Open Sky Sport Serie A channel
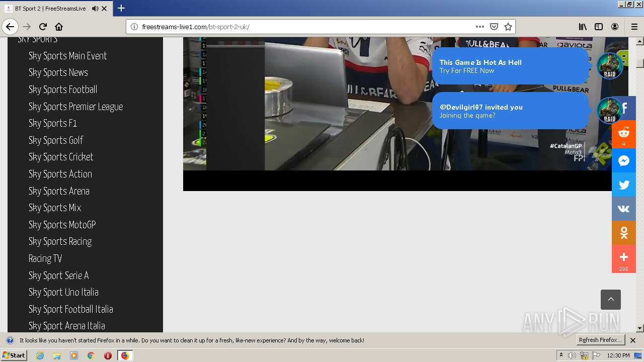 59,276
